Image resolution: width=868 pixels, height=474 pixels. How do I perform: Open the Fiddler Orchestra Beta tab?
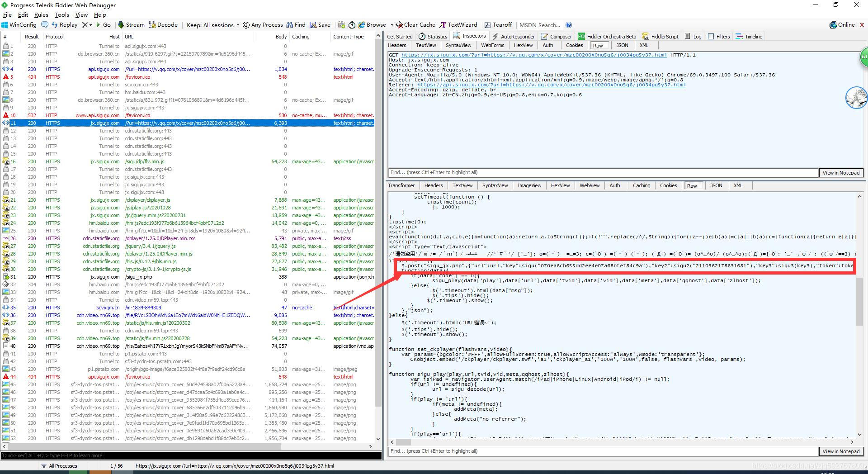tap(607, 37)
